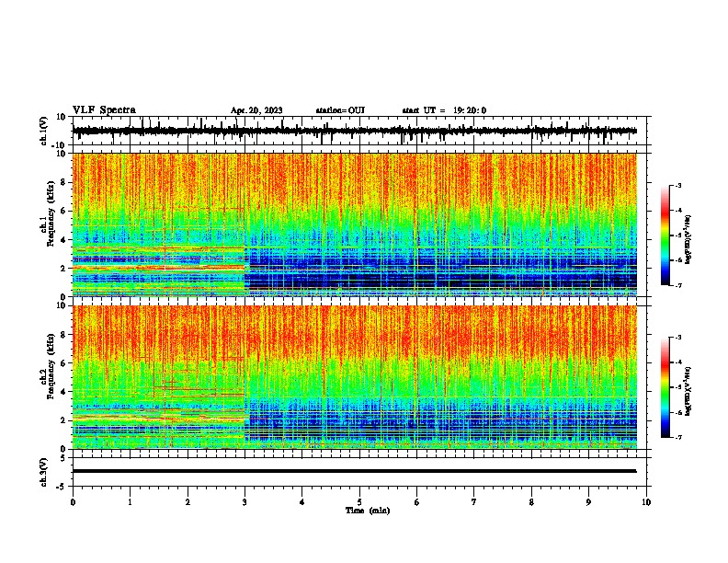Image resolution: width=728 pixels, height=563 pixels.
Task: Click the "station=OUI" header text
Action: (340, 110)
